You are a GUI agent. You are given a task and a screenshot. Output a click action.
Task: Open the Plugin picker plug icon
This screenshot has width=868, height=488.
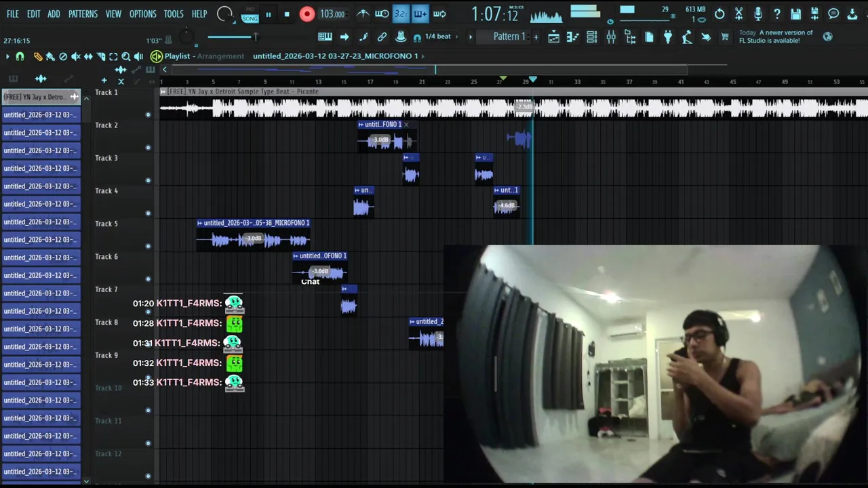point(668,37)
